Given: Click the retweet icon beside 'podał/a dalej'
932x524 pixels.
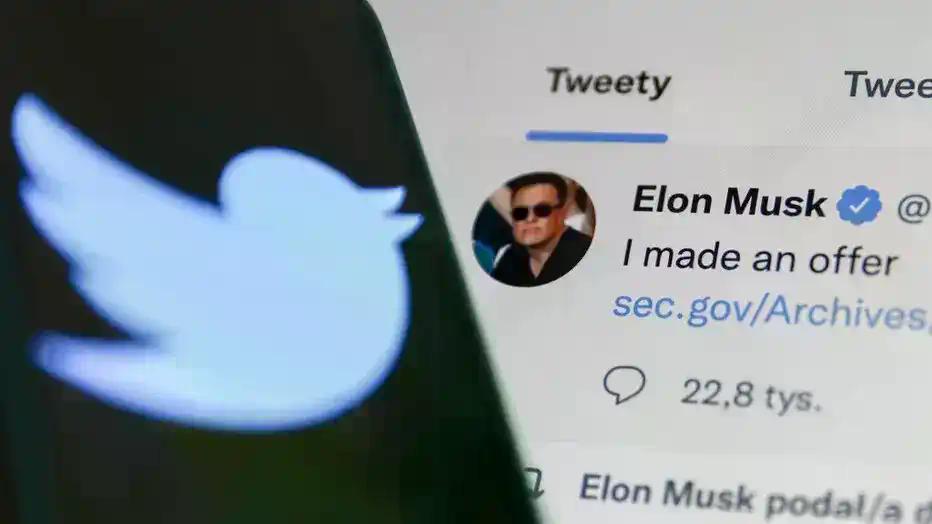Looking at the screenshot, I should [533, 483].
